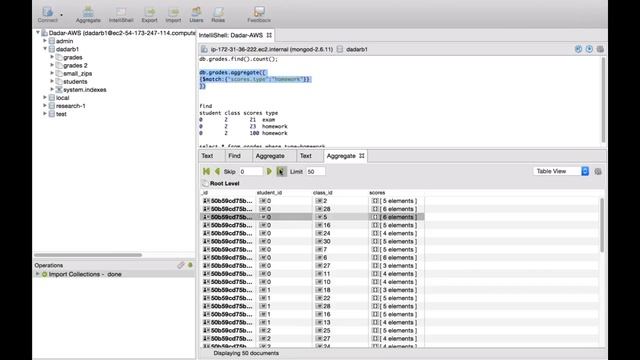640x360 pixels.
Task: Select the row with class_id 24
Action: click(x=312, y=233)
